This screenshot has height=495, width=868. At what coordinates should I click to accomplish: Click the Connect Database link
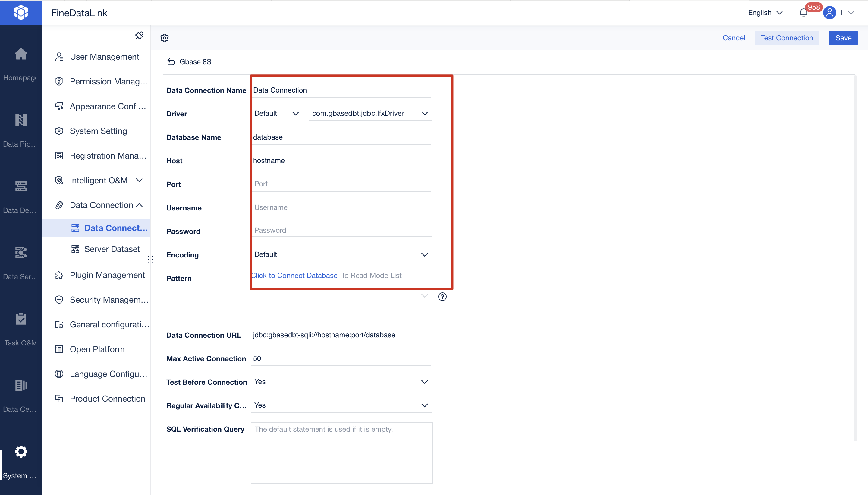(294, 275)
